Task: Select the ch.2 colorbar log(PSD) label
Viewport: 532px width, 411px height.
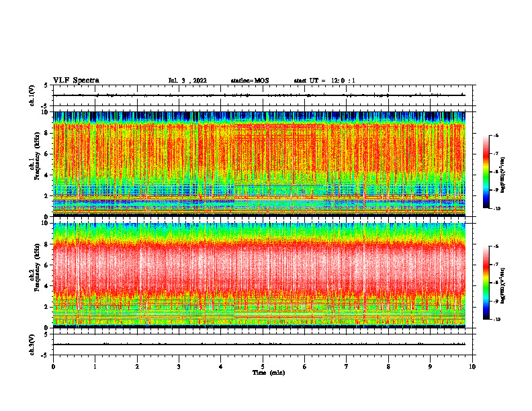Action: (x=503, y=285)
